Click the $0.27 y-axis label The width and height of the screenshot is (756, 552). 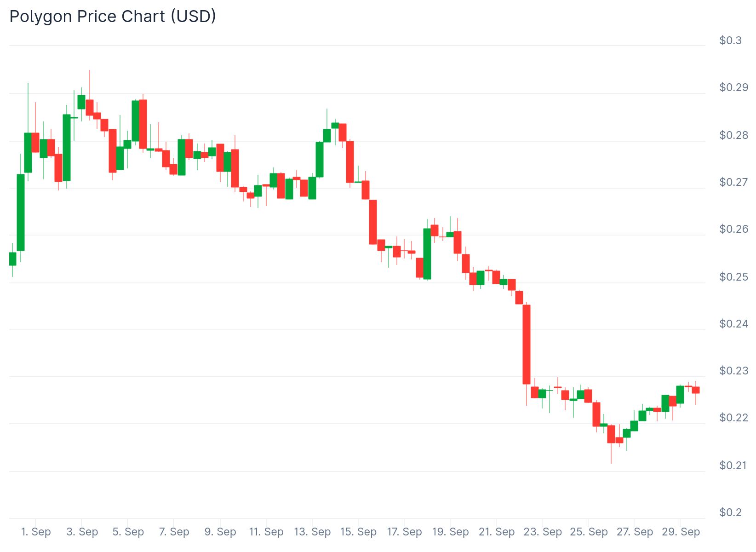click(733, 182)
